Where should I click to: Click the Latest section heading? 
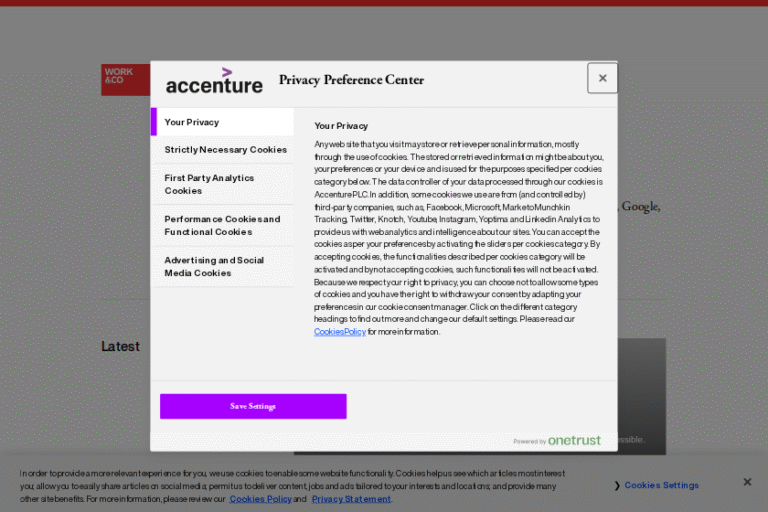coord(120,346)
